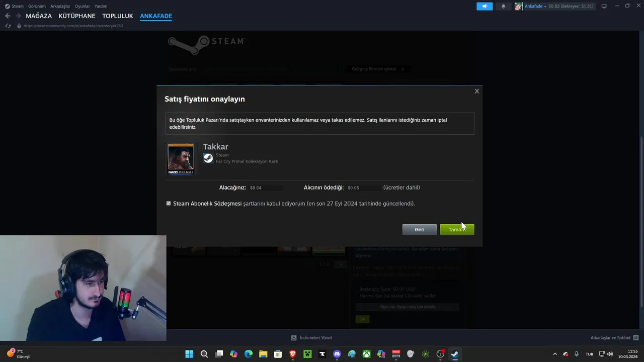Click the Steam taskbar icon

455,354
